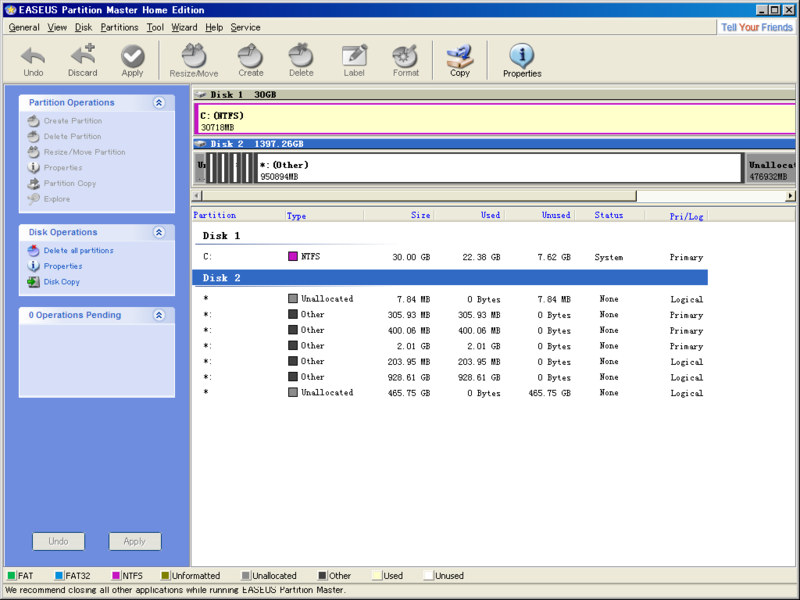Click the disk map horizontal scrollbar thumb
This screenshot has height=600, width=800.
pos(419,195)
